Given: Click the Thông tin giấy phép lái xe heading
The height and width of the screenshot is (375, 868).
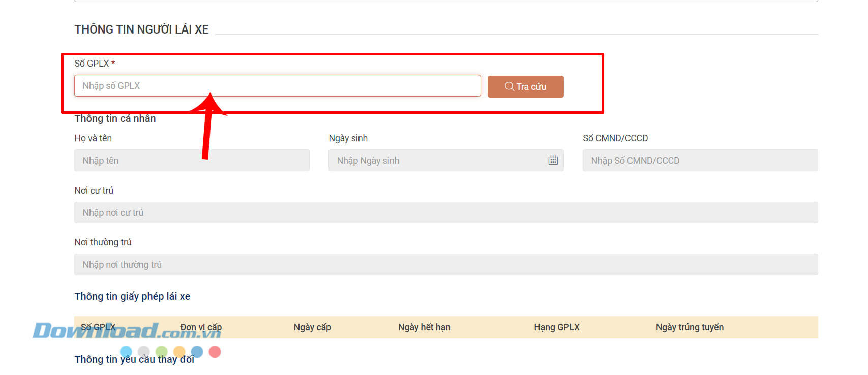Looking at the screenshot, I should coord(132,296).
